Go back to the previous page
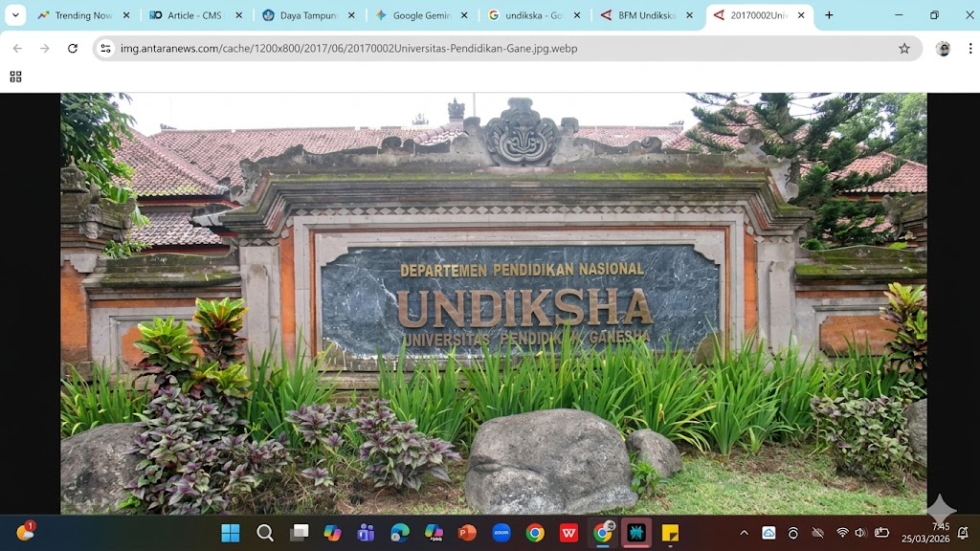 pyautogui.click(x=17, y=48)
